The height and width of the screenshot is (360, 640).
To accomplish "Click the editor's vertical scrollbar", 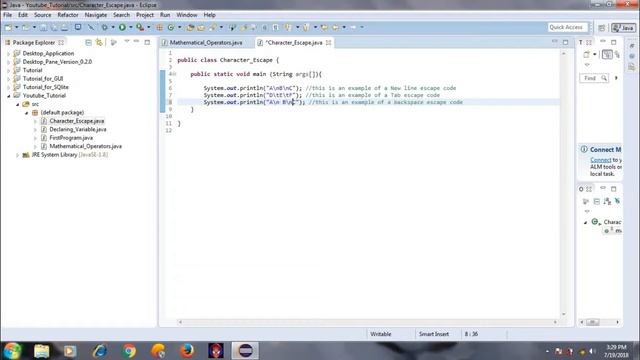I will coord(564,184).
